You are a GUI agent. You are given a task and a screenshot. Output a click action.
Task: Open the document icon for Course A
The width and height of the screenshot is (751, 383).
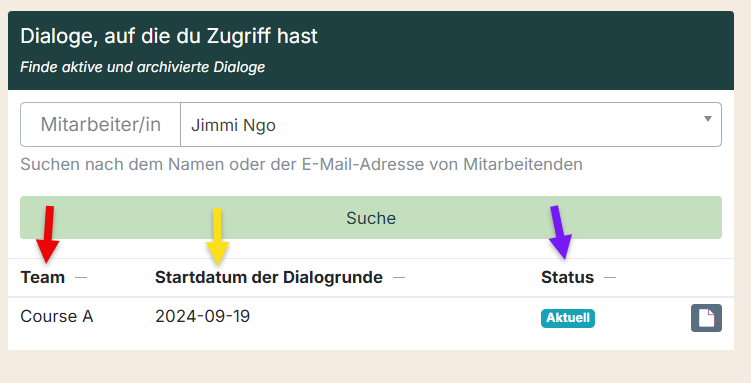tap(706, 318)
